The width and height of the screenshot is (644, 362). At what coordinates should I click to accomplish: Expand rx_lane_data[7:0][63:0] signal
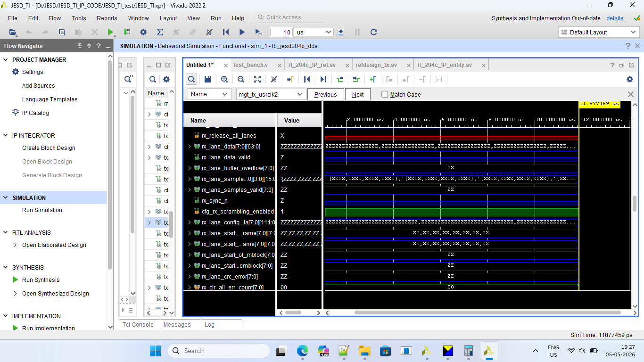point(190,147)
